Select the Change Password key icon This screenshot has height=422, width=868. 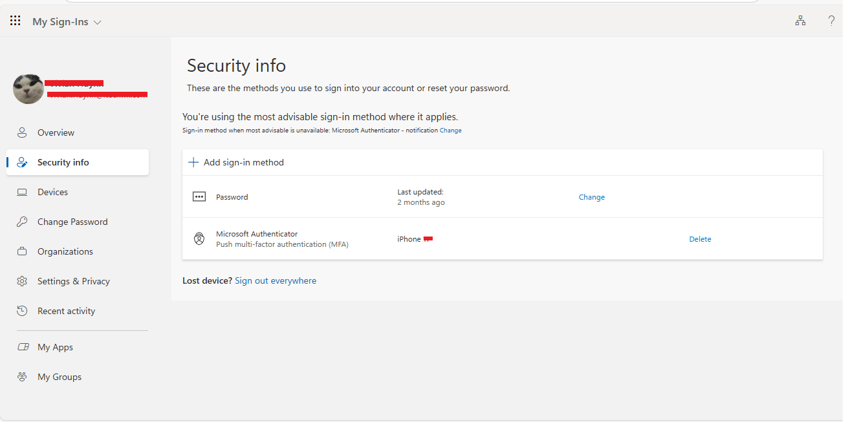click(x=21, y=221)
